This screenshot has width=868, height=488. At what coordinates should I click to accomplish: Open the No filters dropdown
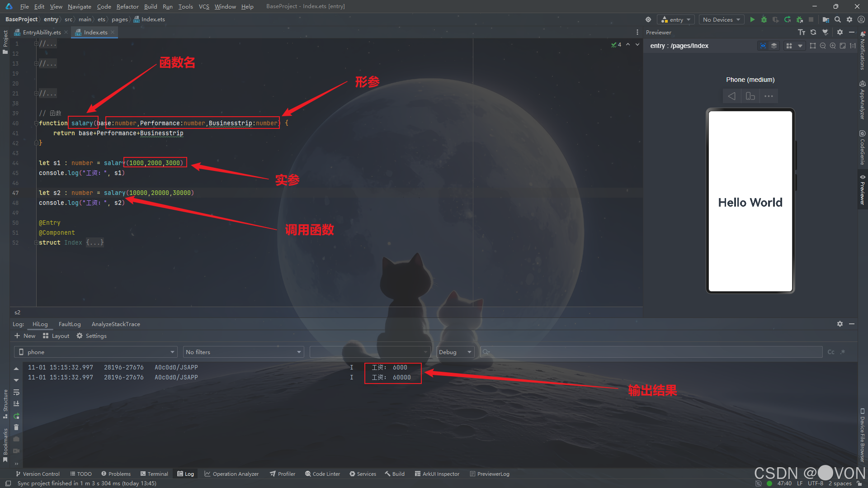click(244, 352)
